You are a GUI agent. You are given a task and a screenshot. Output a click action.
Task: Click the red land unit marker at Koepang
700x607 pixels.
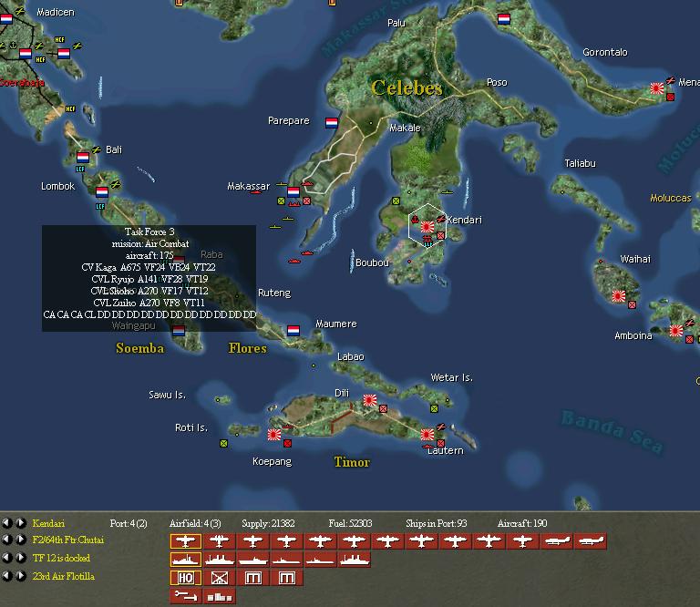(287, 443)
